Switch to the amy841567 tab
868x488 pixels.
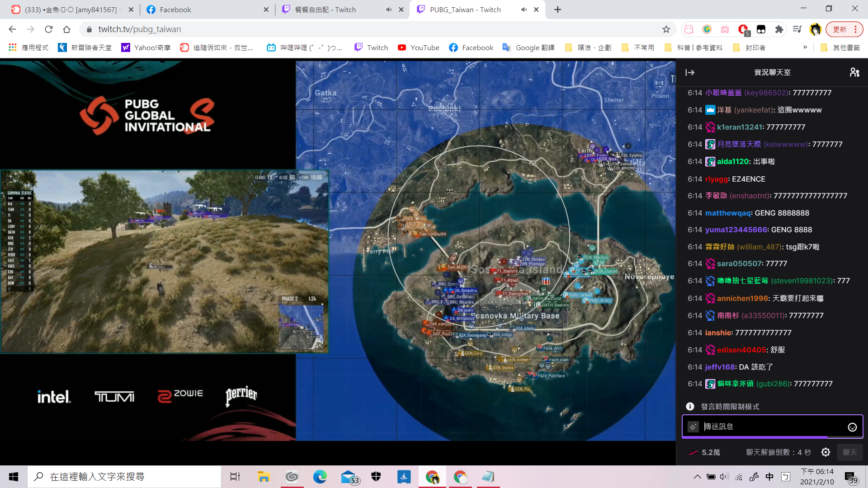[72, 9]
